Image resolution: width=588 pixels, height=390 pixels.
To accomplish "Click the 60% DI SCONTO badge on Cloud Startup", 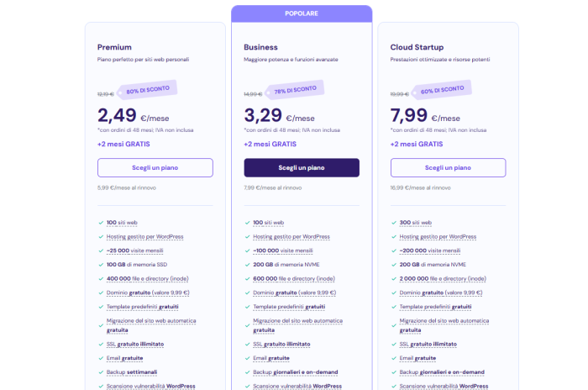I will pos(441,89).
